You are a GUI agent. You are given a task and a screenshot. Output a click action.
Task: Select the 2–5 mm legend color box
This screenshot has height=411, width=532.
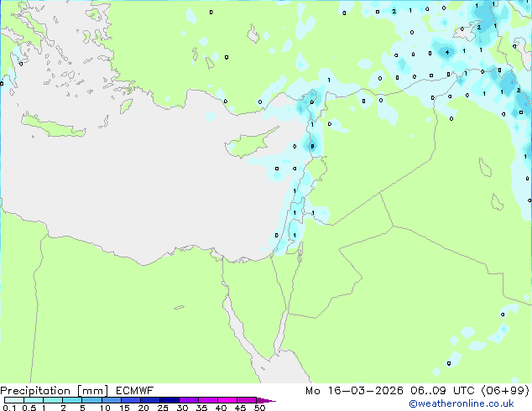(72, 400)
